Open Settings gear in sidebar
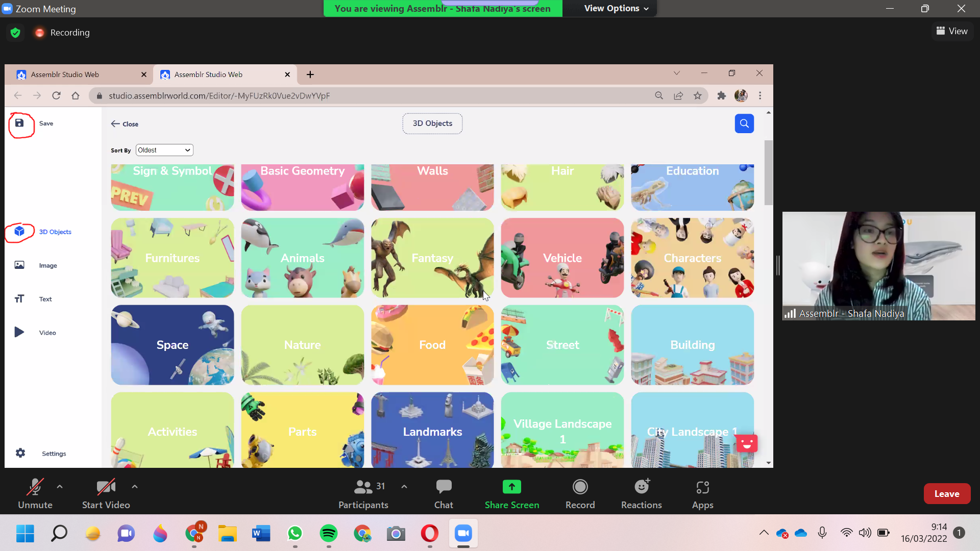The width and height of the screenshot is (980, 551). pyautogui.click(x=20, y=453)
